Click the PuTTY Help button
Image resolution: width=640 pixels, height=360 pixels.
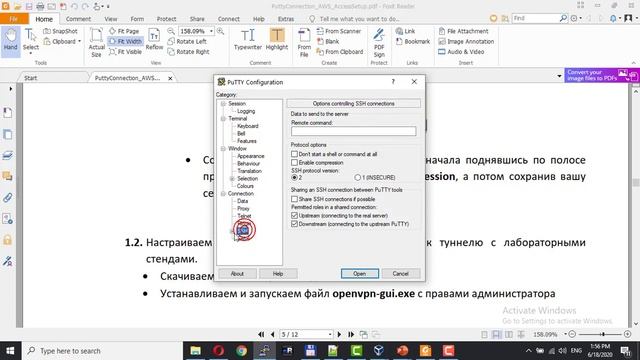278,273
